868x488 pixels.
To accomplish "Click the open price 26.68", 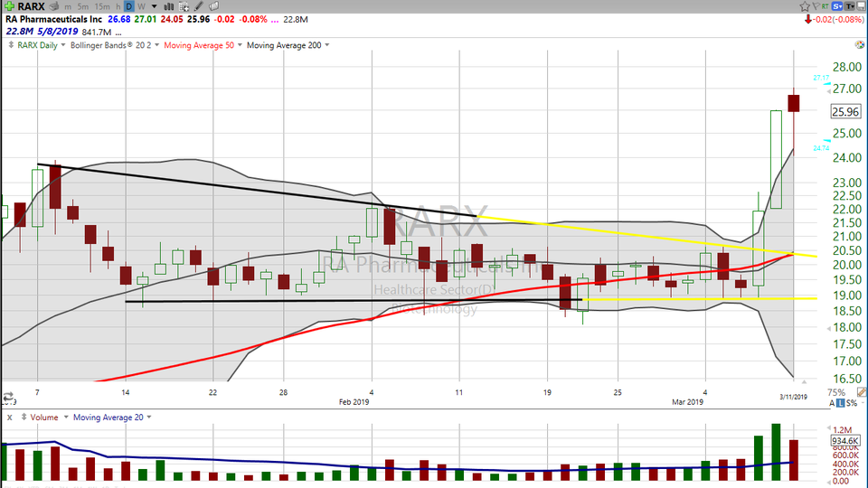I will pos(119,19).
